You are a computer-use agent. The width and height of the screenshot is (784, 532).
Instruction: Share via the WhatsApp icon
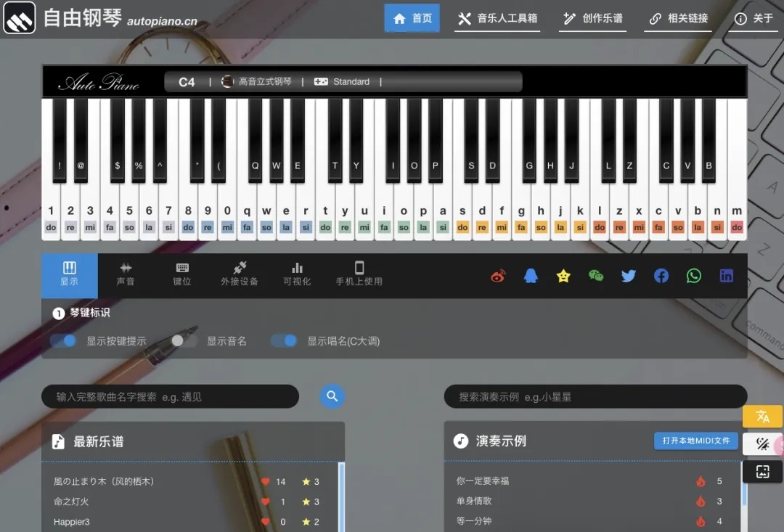[x=694, y=276]
